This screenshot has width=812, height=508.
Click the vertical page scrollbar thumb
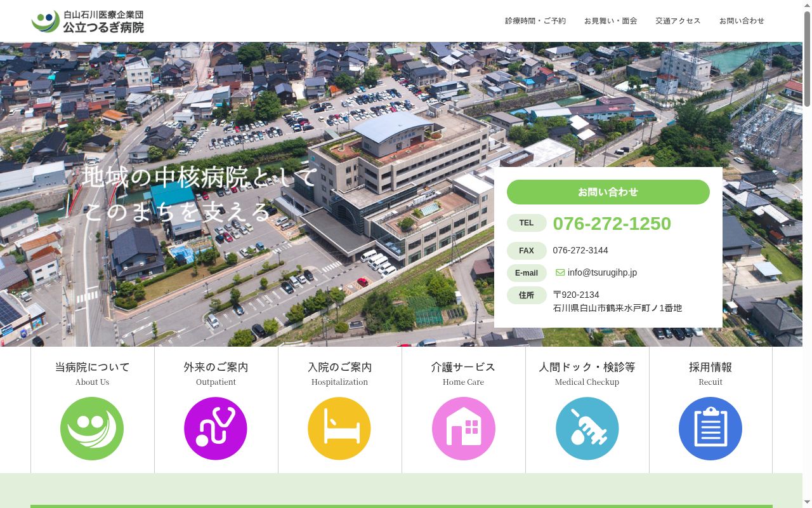807,58
